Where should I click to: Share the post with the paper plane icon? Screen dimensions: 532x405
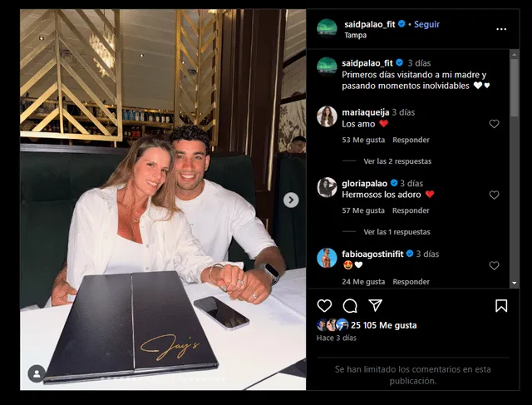coord(376,305)
